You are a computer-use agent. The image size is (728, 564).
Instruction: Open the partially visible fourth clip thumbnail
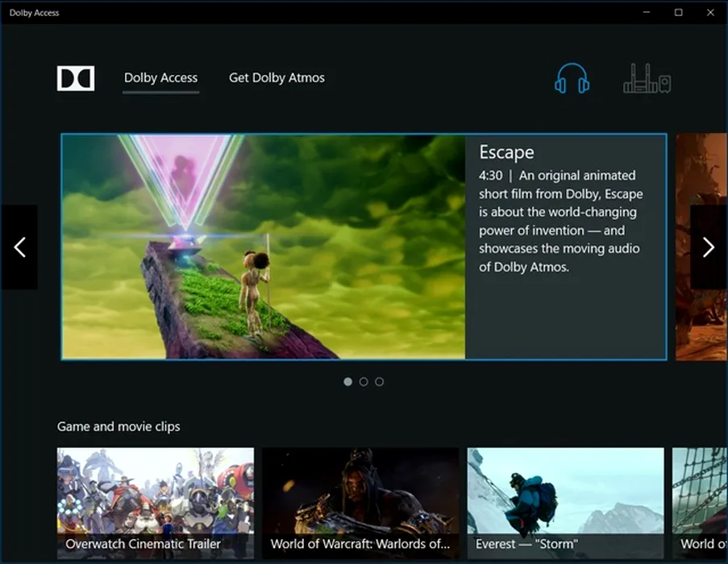click(700, 504)
